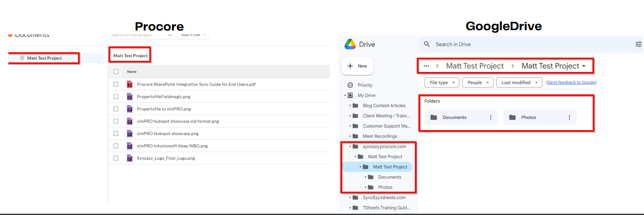This screenshot has height=215, width=644.
Task: Click Procore search magnifier icon
Action: (170, 35)
